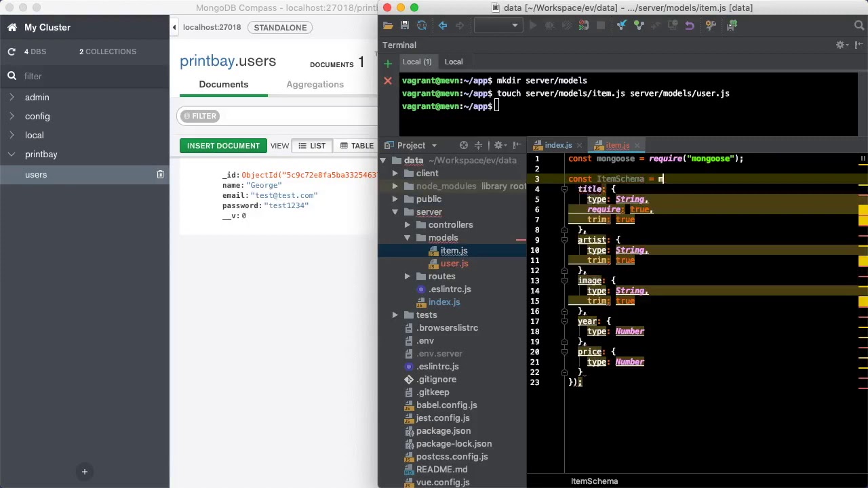Switch to the second Local terminal tab
The width and height of the screenshot is (868, 488).
click(454, 62)
